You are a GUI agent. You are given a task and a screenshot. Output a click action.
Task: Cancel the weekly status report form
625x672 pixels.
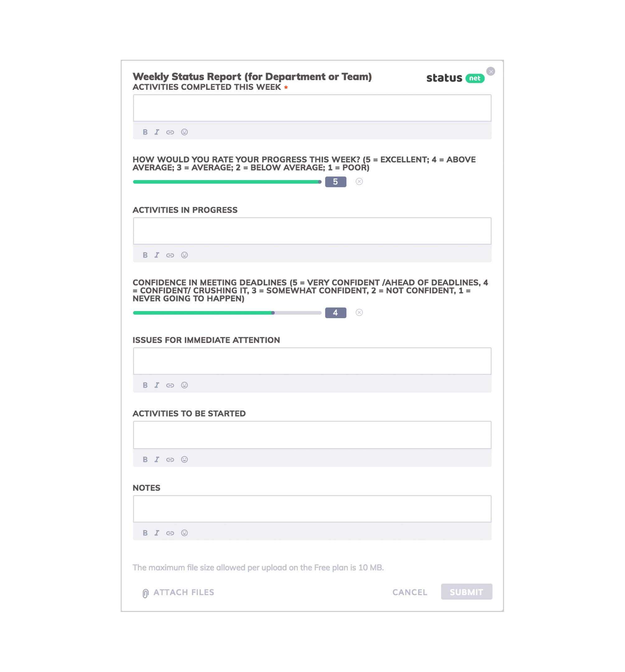tap(409, 592)
